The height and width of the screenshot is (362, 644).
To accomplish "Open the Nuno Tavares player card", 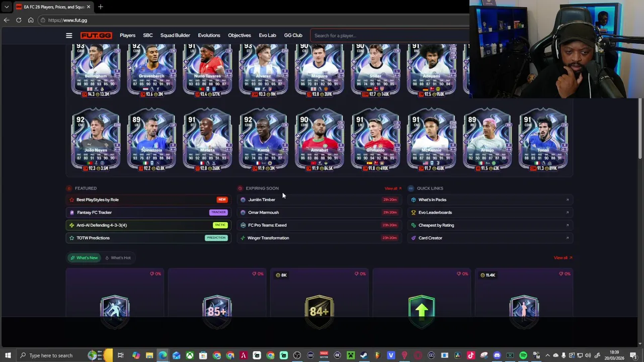I will [x=207, y=70].
